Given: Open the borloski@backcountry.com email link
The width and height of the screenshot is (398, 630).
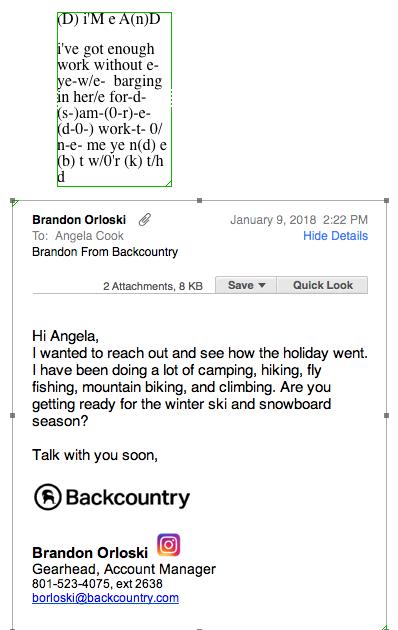Looking at the screenshot, I should click(105, 598).
